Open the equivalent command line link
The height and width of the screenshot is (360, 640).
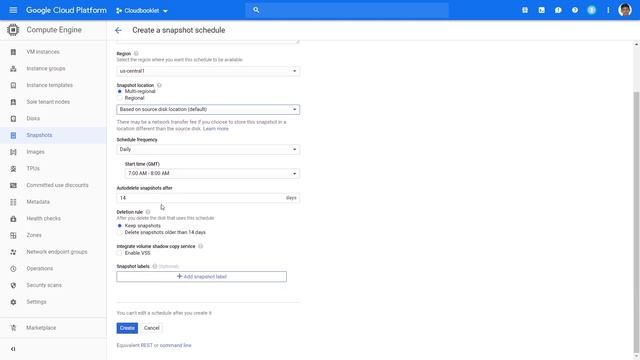pos(176,345)
